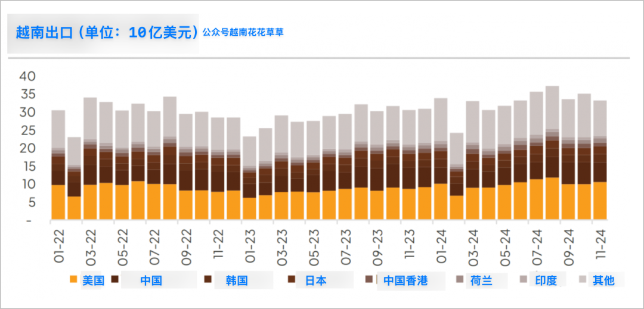The height and width of the screenshot is (309, 644).
Task: Click the x-axis label 07-23
Action: point(345,248)
